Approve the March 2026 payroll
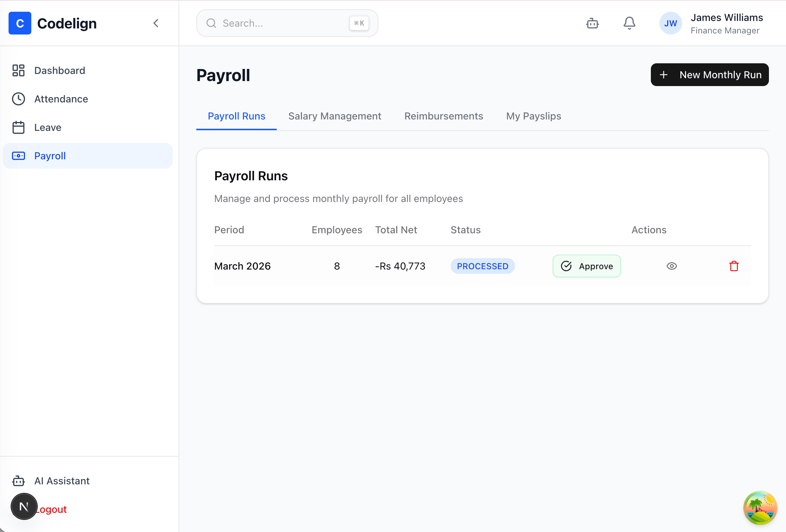Screen dimensions: 786x532 click(586, 266)
